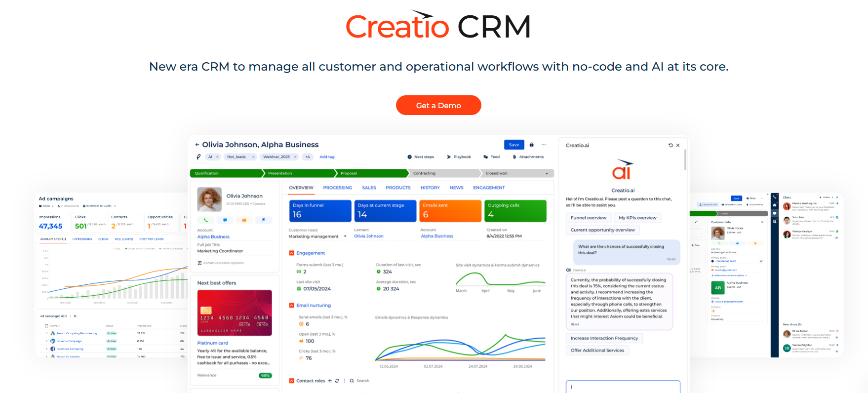Add a contact role with plus icon
This screenshot has width=868, height=393.
point(330,381)
